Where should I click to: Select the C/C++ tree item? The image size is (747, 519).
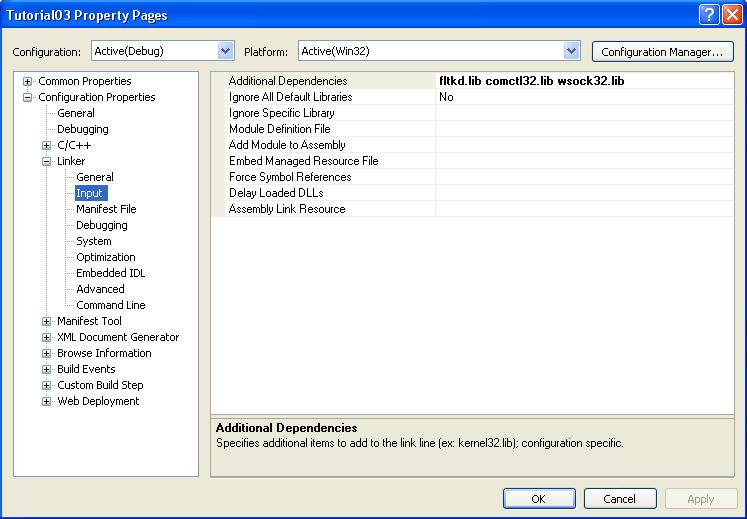click(x=74, y=145)
